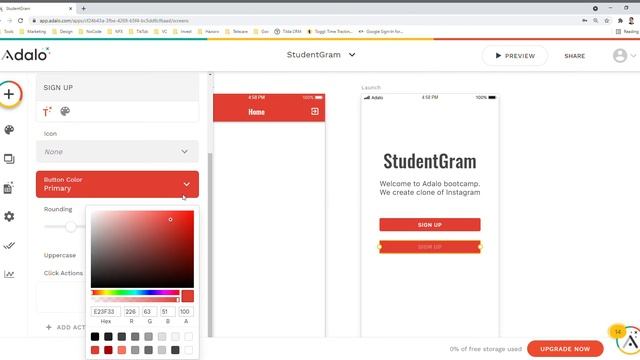The height and width of the screenshot is (360, 640).
Task: Click the UPGRADE NOW button
Action: click(565, 349)
